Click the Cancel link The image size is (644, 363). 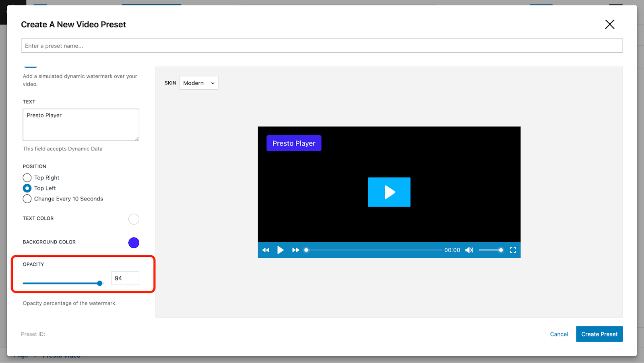coord(559,334)
